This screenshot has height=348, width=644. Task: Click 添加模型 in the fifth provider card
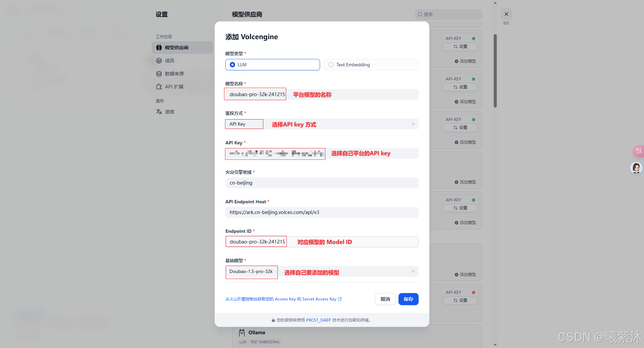pyautogui.click(x=465, y=223)
